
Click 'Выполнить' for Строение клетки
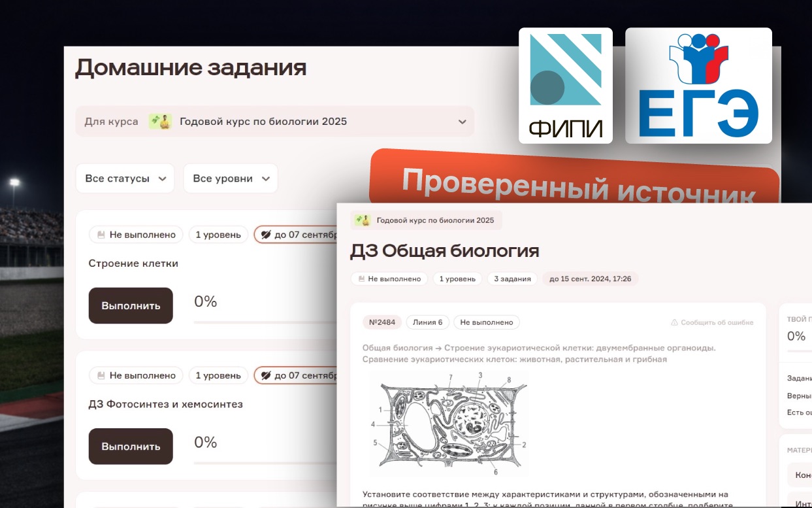(x=130, y=305)
